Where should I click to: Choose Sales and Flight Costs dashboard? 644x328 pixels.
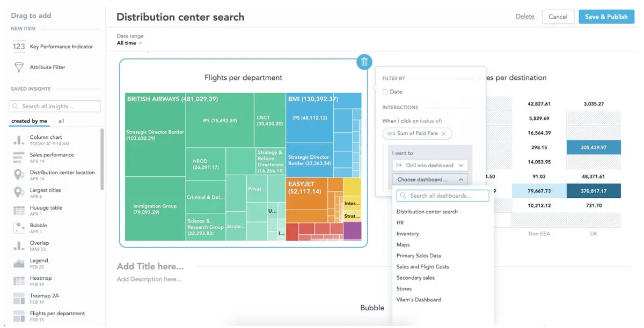(422, 266)
